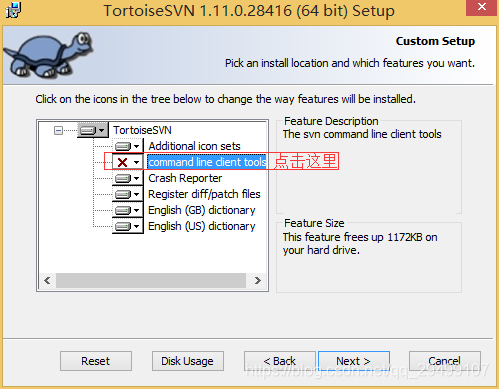Click the horizontal scrollbar thumb in feature tree
This screenshot has width=499, height=389.
pyautogui.click(x=151, y=280)
